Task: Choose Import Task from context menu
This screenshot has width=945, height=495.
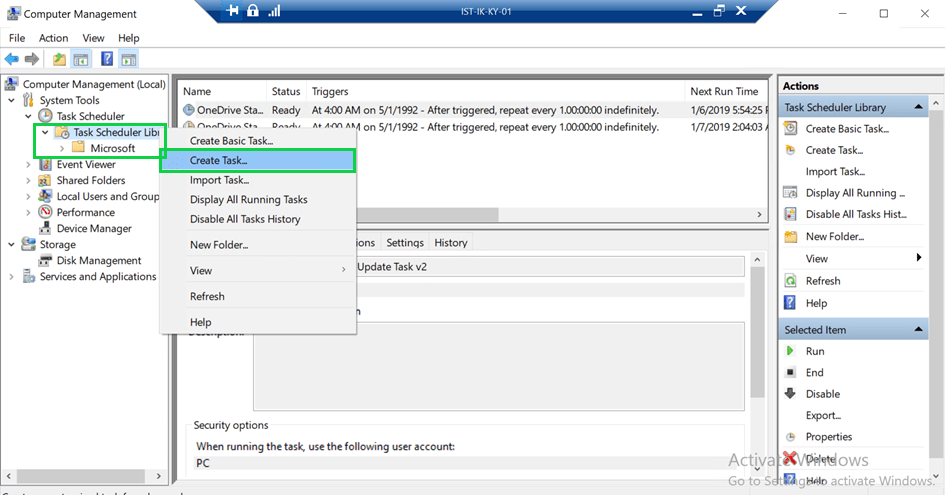Action: (219, 180)
